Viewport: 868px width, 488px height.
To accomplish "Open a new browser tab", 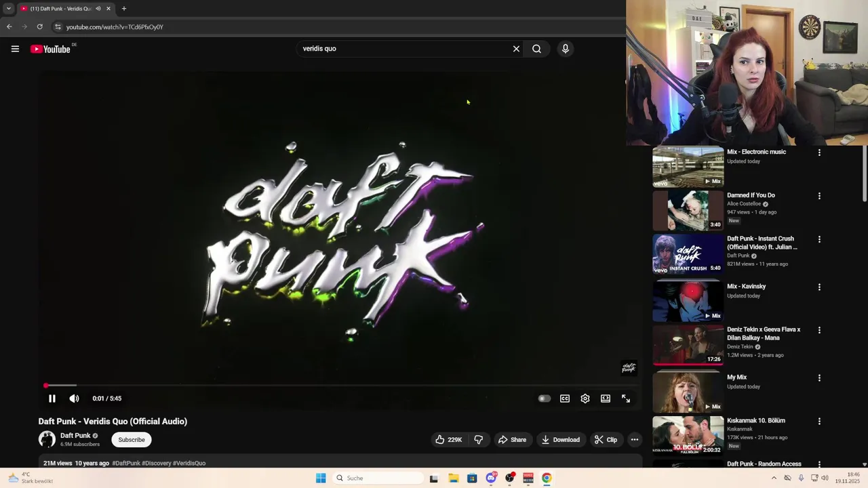I will [123, 9].
